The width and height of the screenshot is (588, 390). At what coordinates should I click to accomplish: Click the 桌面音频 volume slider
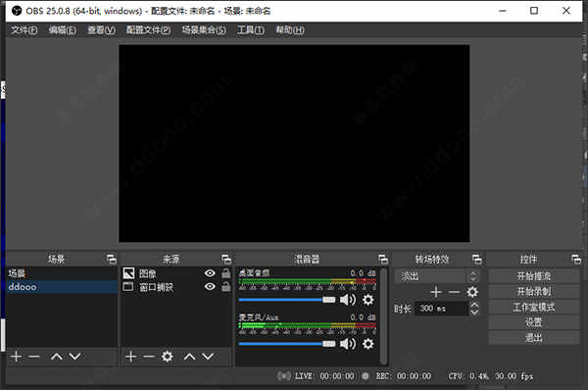[x=287, y=300]
